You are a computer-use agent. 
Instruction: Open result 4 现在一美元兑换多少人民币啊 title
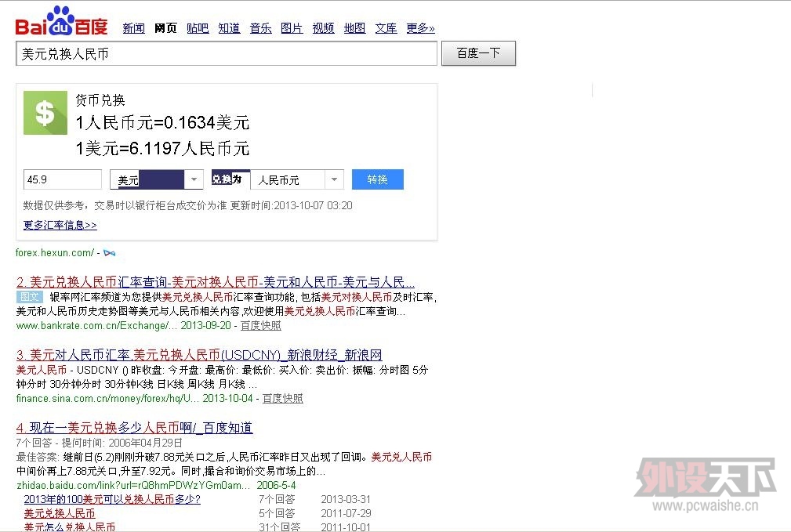click(x=134, y=428)
